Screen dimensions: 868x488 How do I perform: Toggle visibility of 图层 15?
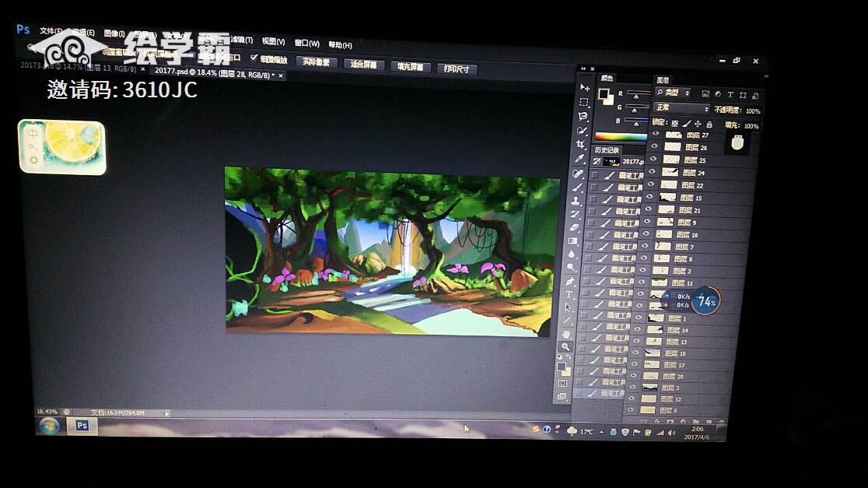[650, 197]
